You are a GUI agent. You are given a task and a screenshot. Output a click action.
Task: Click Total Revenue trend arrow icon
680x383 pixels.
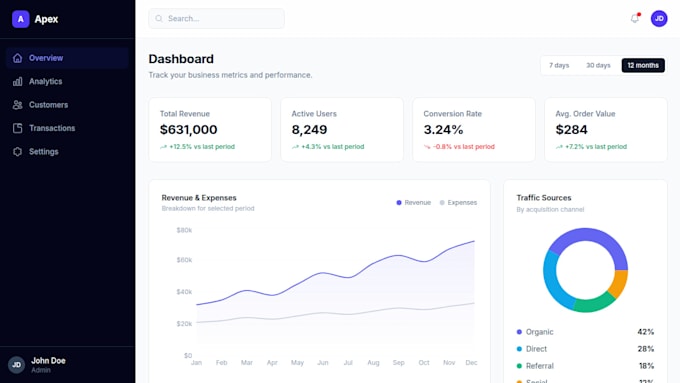(x=163, y=147)
